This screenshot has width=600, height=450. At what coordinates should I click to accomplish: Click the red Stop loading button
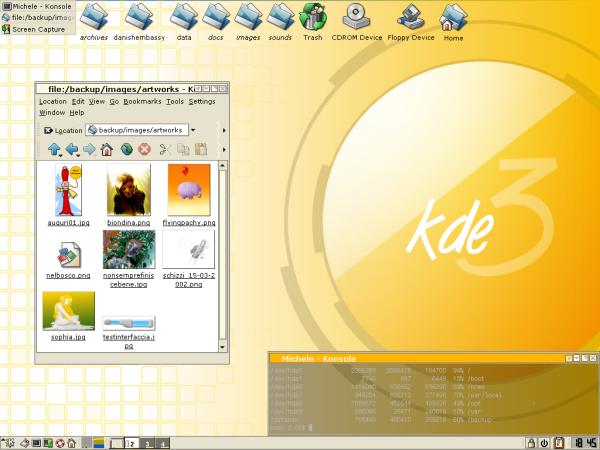click(x=144, y=149)
